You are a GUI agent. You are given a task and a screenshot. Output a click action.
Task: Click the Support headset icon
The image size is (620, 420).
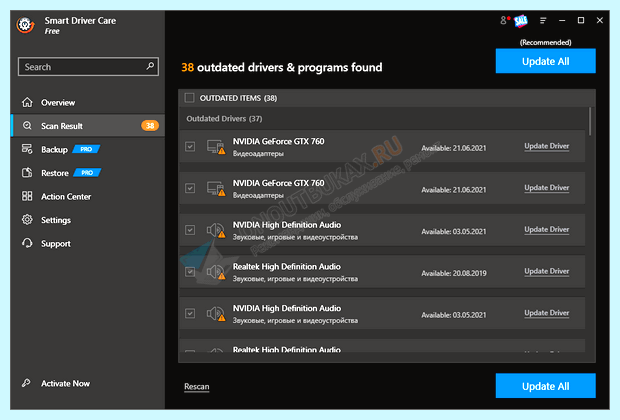click(x=27, y=243)
